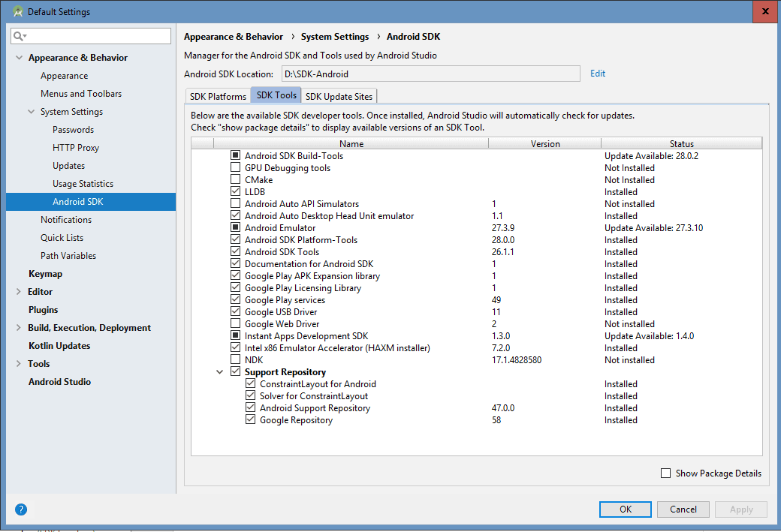Select Documentation for Android SDK row
781x532 pixels.
[x=477, y=264]
